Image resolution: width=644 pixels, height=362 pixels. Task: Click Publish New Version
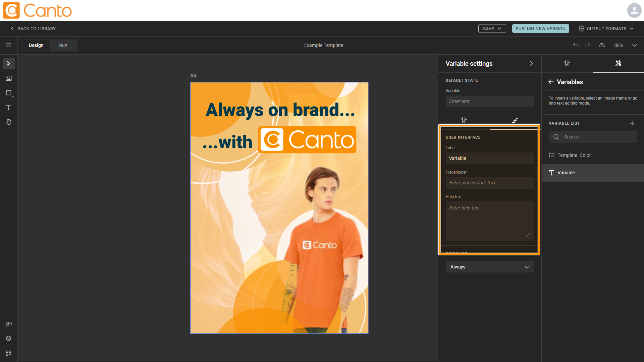pos(540,28)
